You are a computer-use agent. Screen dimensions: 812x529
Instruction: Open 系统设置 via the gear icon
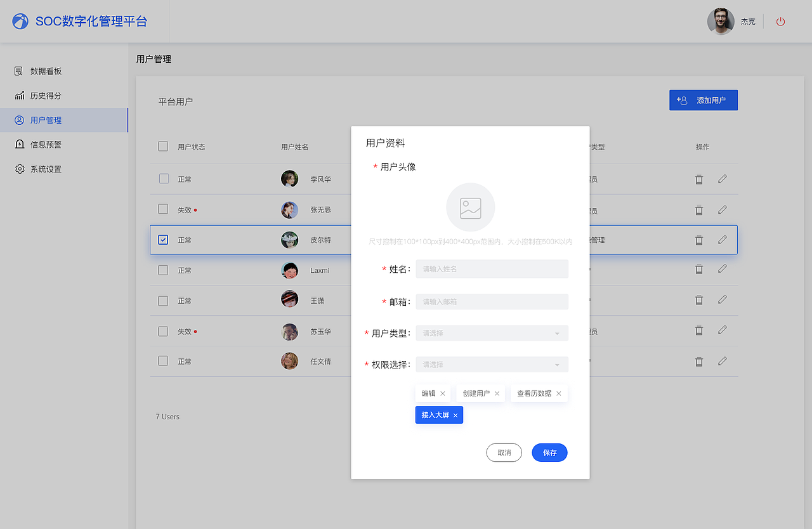(x=18, y=169)
